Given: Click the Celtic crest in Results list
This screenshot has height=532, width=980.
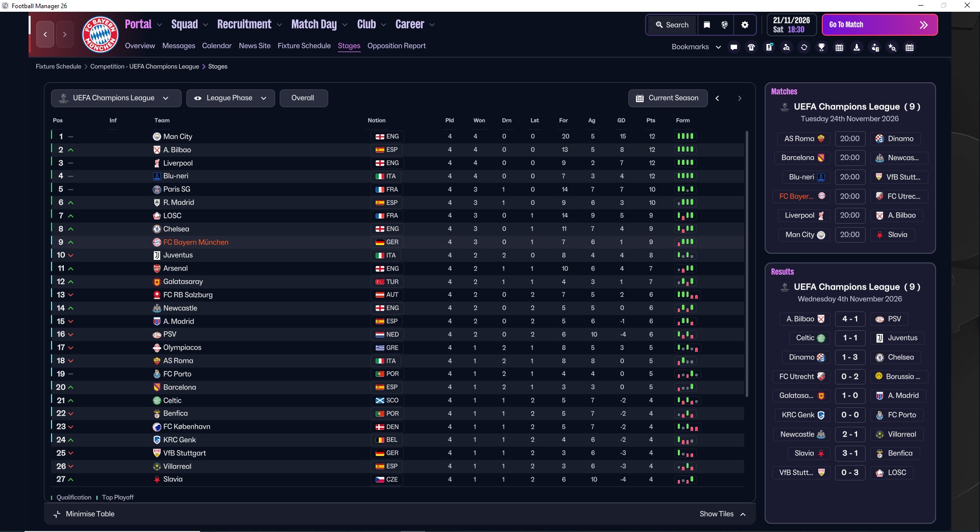Looking at the screenshot, I should click(x=821, y=338).
